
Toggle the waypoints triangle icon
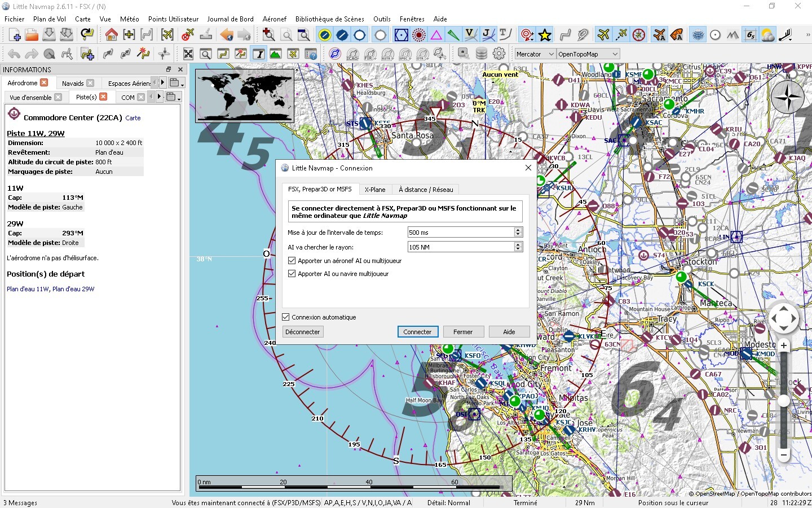pyautogui.click(x=436, y=35)
